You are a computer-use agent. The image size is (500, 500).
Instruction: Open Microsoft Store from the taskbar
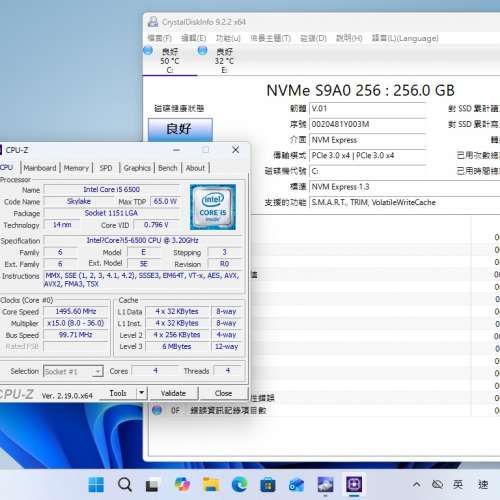[268, 484]
